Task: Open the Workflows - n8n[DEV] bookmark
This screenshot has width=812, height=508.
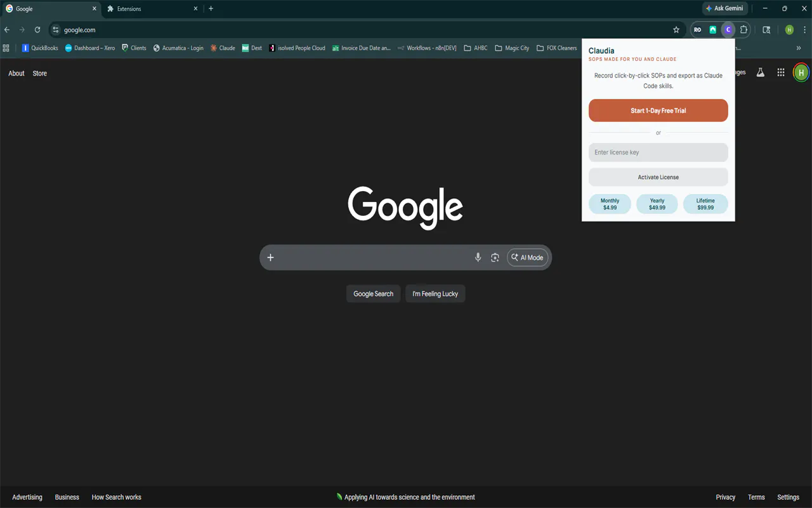Action: [427, 48]
